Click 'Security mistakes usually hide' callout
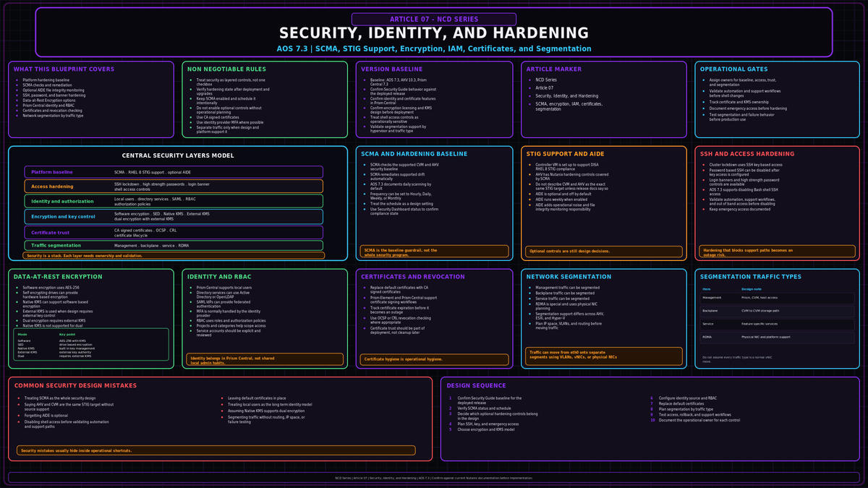 click(x=216, y=450)
